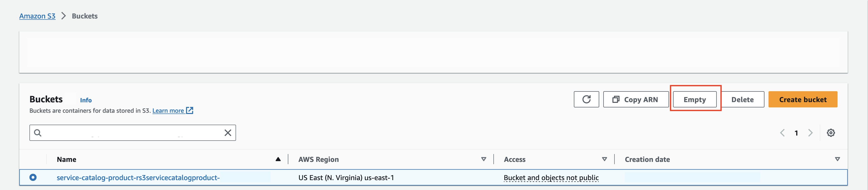Select page 1 in pagination

[796, 132]
